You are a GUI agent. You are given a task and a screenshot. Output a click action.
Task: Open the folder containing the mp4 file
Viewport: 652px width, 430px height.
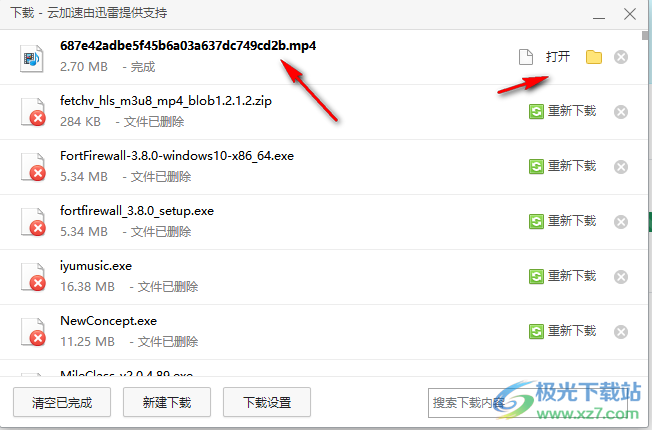[593, 57]
